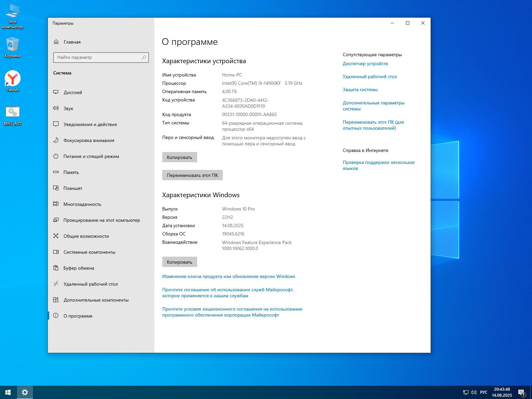The width and height of the screenshot is (532, 399).
Task: Open Дополнительные параметры системы link
Action: click(374, 106)
